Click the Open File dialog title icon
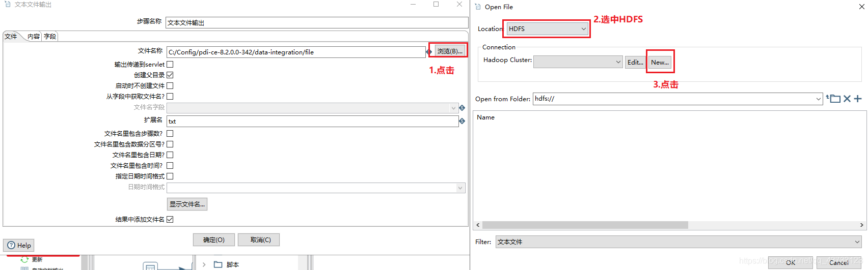868x270 pixels. (x=478, y=7)
